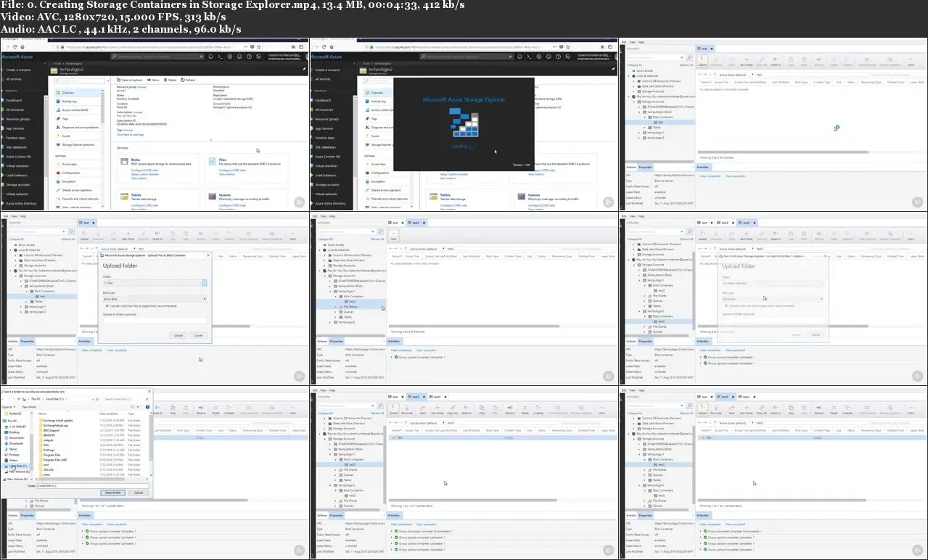Click New folder in the folder picker toolbar
Screen dimensions: 928x560
point(29,407)
